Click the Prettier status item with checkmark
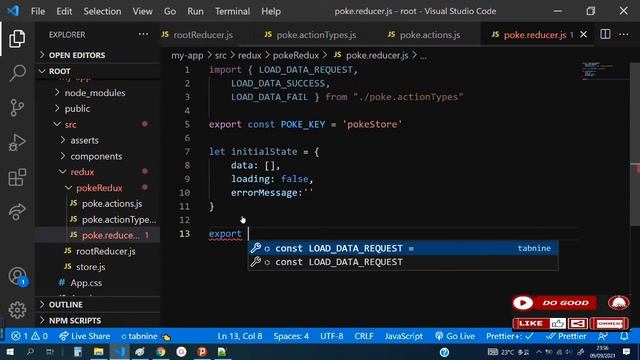 tap(566, 336)
